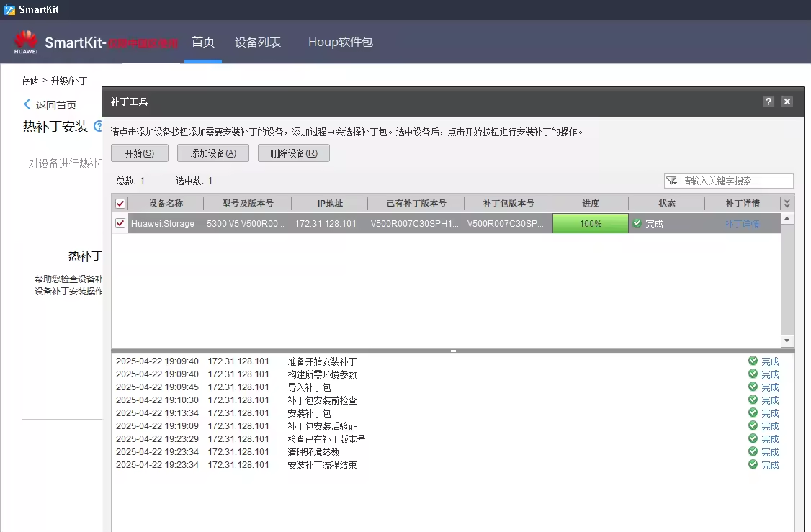Click 安装补丁流程结束 log entry
The height and width of the screenshot is (532, 811).
pos(322,465)
